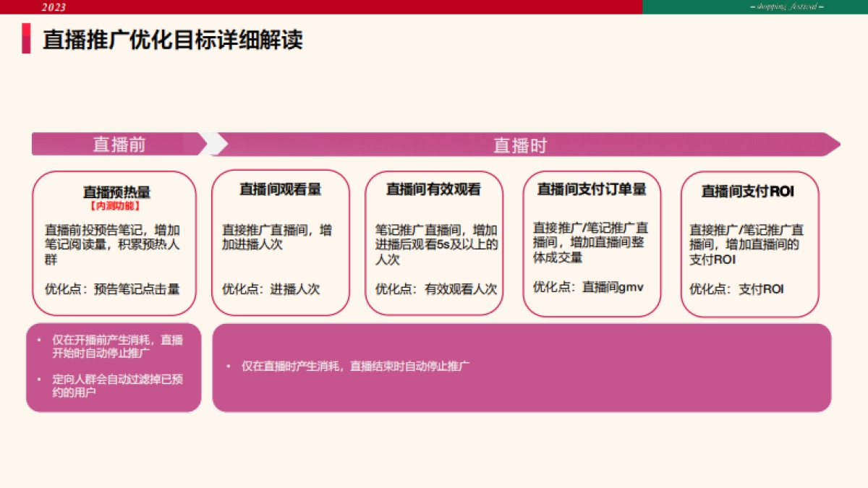Click the red accent bar beside the title

pyautogui.click(x=27, y=40)
